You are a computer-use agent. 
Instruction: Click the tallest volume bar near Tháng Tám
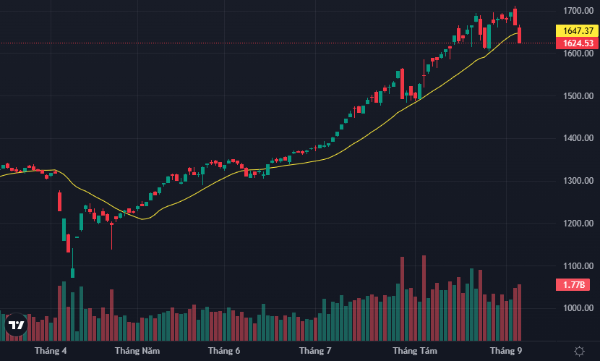point(424,298)
